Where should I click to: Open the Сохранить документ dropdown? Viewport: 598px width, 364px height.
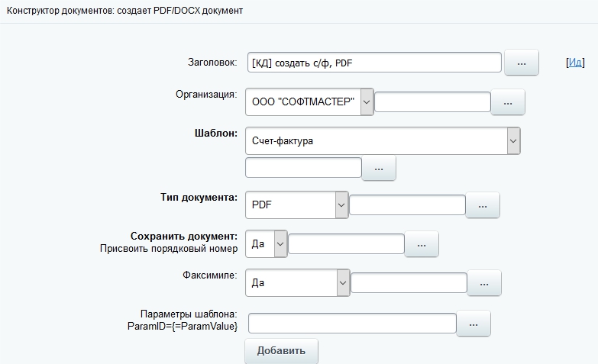267,243
